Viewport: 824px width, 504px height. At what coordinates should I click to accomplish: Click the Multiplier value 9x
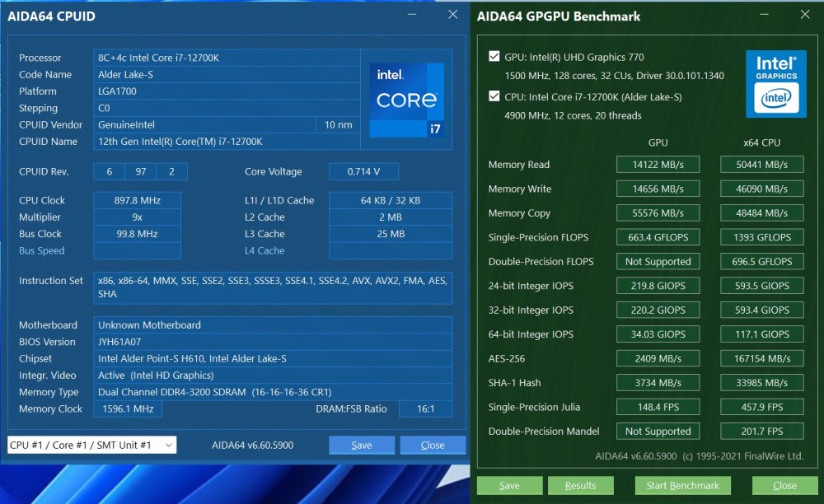137,217
